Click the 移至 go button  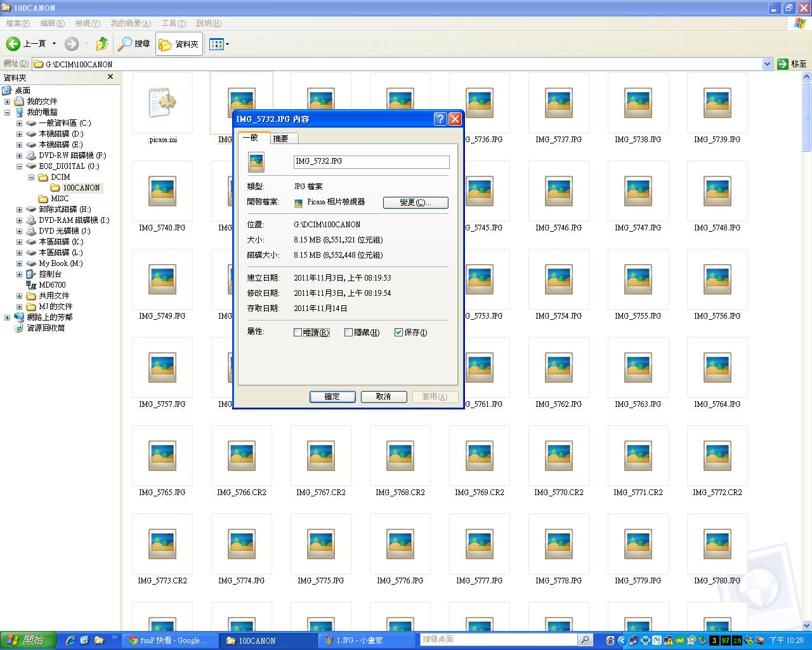pyautogui.click(x=792, y=64)
